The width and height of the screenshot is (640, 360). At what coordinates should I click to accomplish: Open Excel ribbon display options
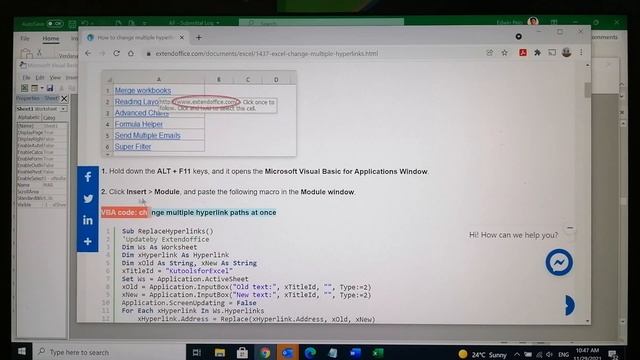[554, 22]
